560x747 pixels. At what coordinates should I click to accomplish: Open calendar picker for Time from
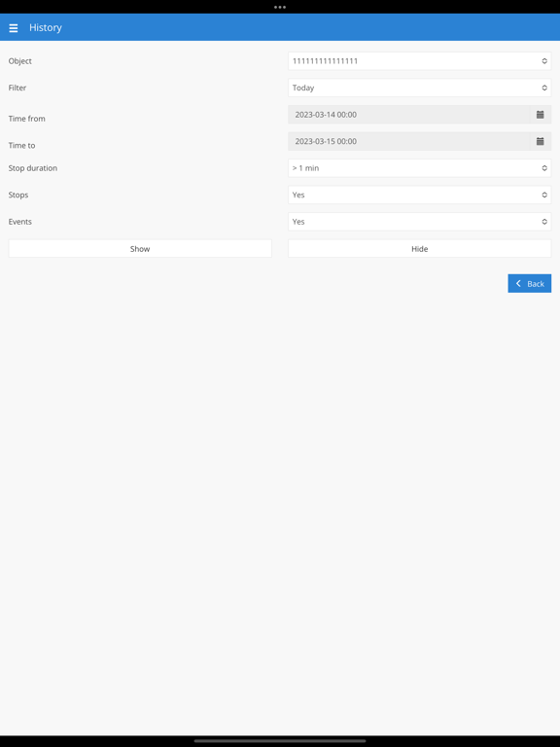tap(540, 115)
